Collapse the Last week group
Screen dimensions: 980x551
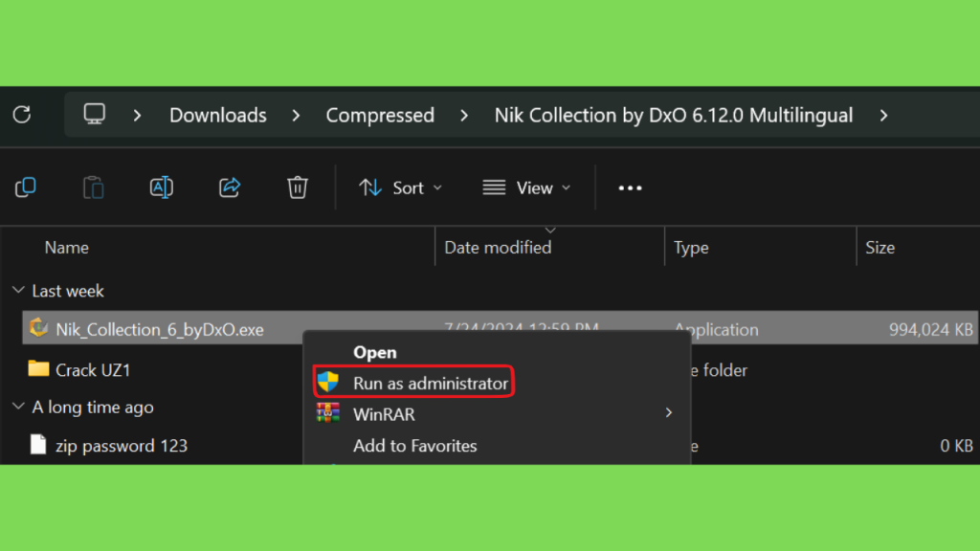pos(19,291)
